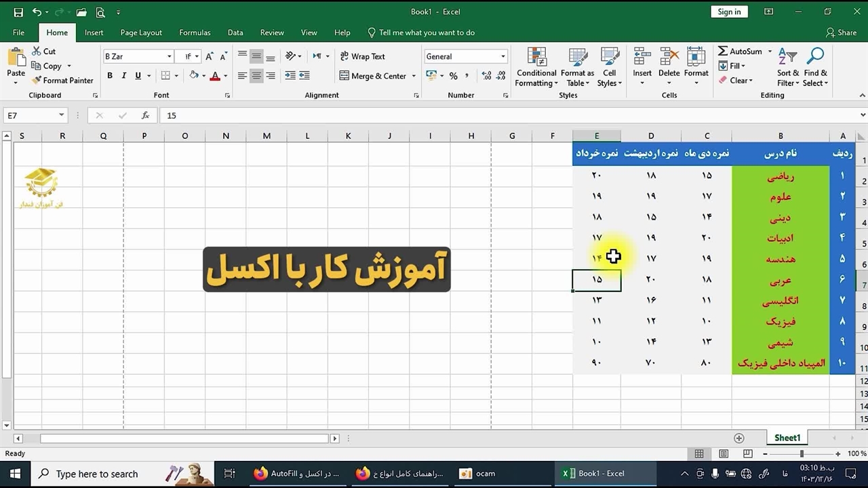This screenshot has width=868, height=488.
Task: Click the Share button
Action: pos(841,33)
